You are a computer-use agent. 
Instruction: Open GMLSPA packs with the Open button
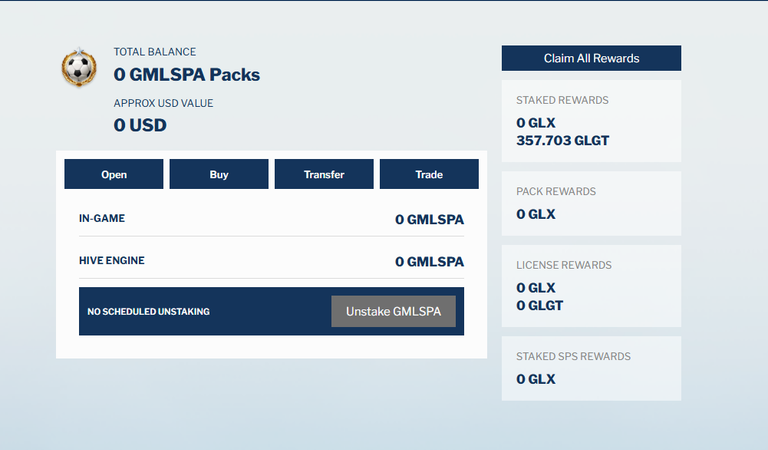(x=114, y=174)
